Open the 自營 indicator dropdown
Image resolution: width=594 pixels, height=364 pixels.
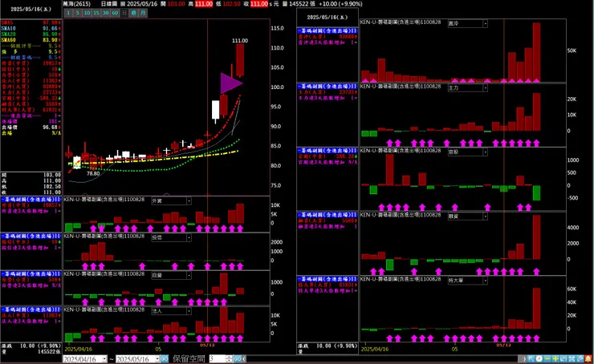pos(189,276)
